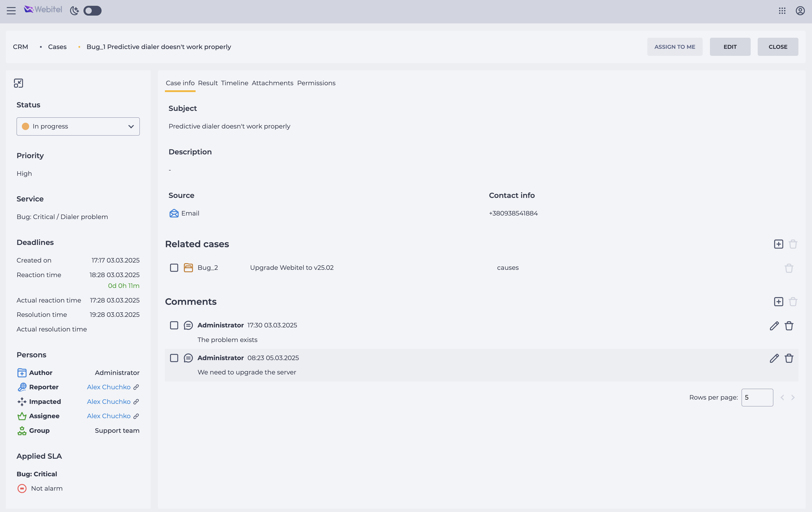The height and width of the screenshot is (512, 812).
Task: Check the 08:23 05.03.2025 comment checkbox
Action: click(174, 358)
